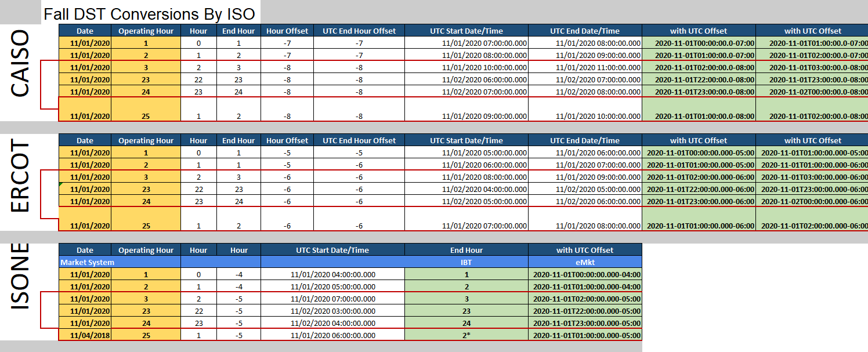Select the 'Market System' cell
The height and width of the screenshot is (352, 868).
pos(120,262)
